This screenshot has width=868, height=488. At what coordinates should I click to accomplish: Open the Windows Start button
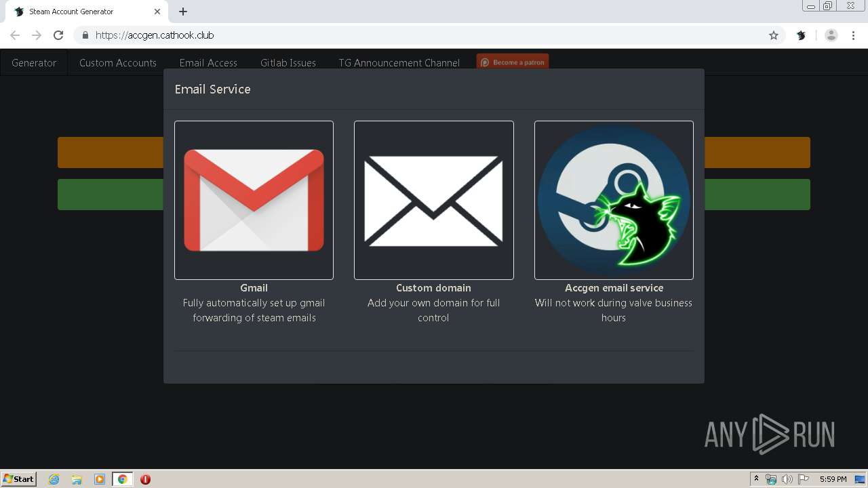click(x=18, y=479)
